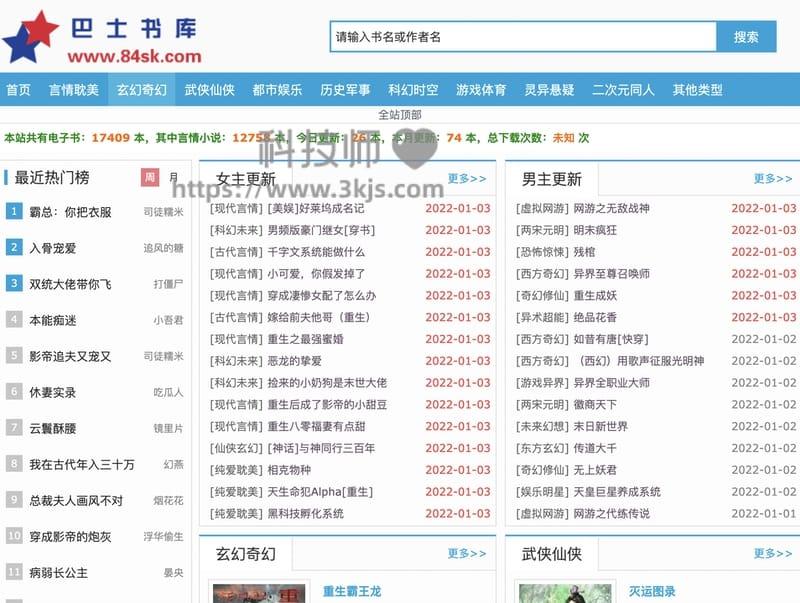800x603 pixels.
Task: Click the 重生霸王龙 cover thumbnail
Action: (259, 593)
